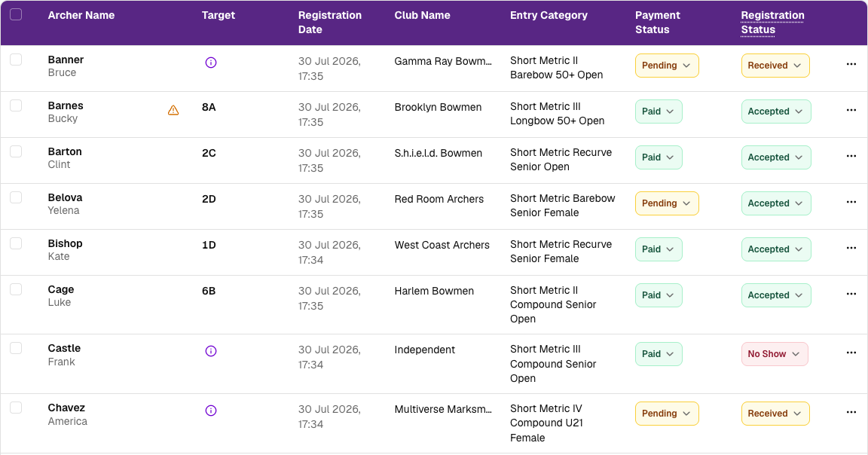Viewport: 868px width, 455px height.
Task: Open the Paid payment dropdown for Bishop Kate
Action: [x=659, y=249]
